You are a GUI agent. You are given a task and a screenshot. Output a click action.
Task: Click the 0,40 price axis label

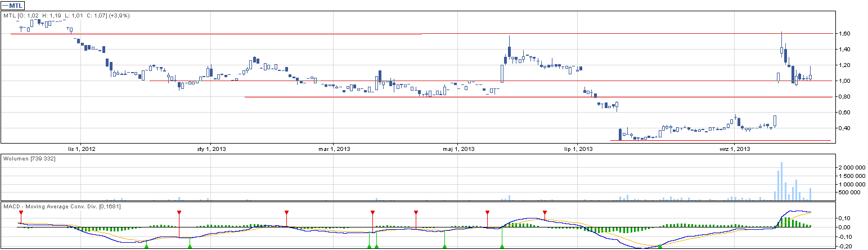(844, 128)
